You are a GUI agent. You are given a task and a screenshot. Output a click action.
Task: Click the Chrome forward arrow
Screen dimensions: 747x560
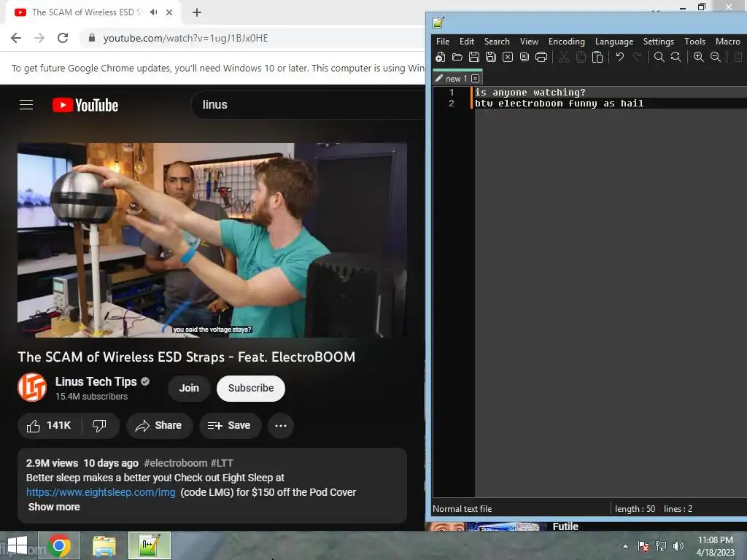pyautogui.click(x=39, y=38)
